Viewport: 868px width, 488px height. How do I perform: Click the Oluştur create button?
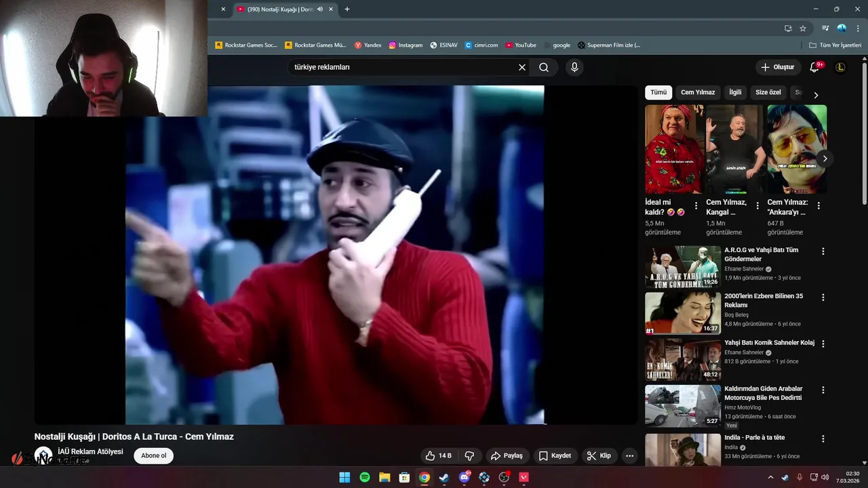(x=777, y=67)
